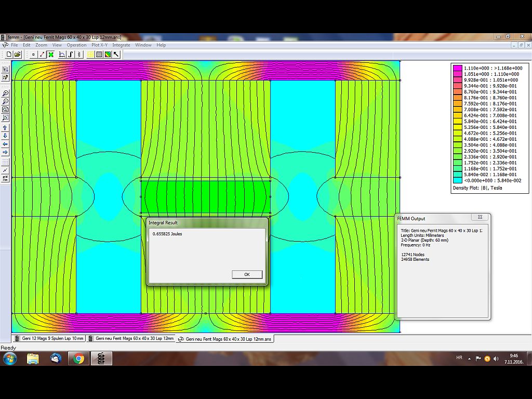Click the zoom in magnifier icon
Screen dimensions: 532x399
5,94
